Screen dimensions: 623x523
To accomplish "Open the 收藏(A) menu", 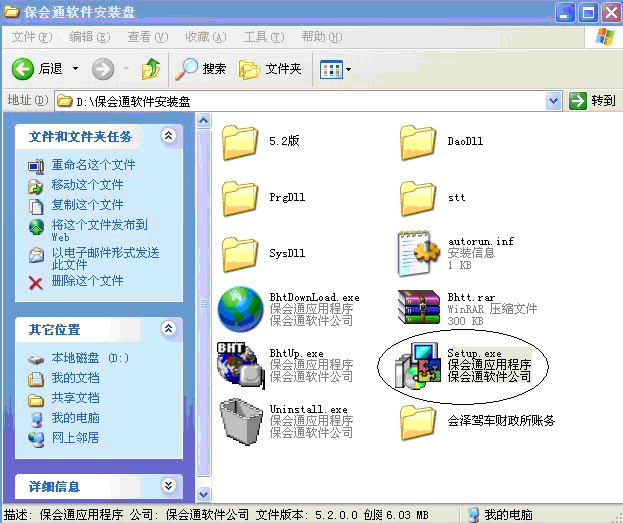I will pos(206,37).
